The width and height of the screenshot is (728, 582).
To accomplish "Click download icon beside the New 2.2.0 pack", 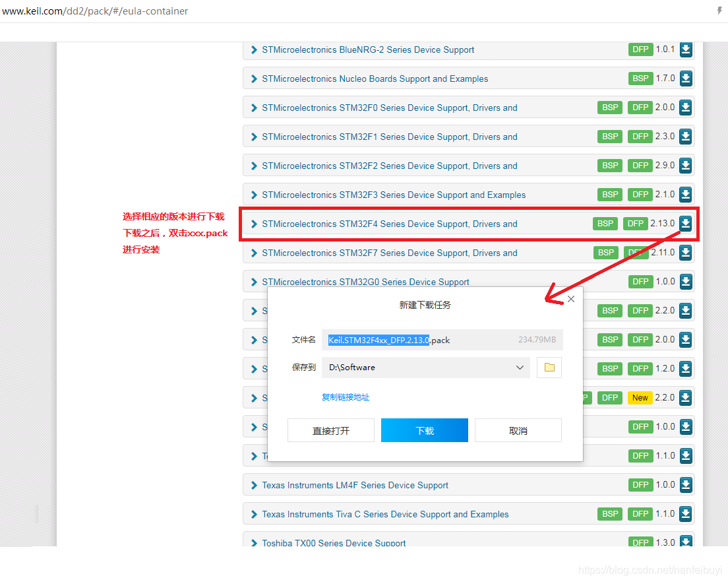I will [686, 398].
